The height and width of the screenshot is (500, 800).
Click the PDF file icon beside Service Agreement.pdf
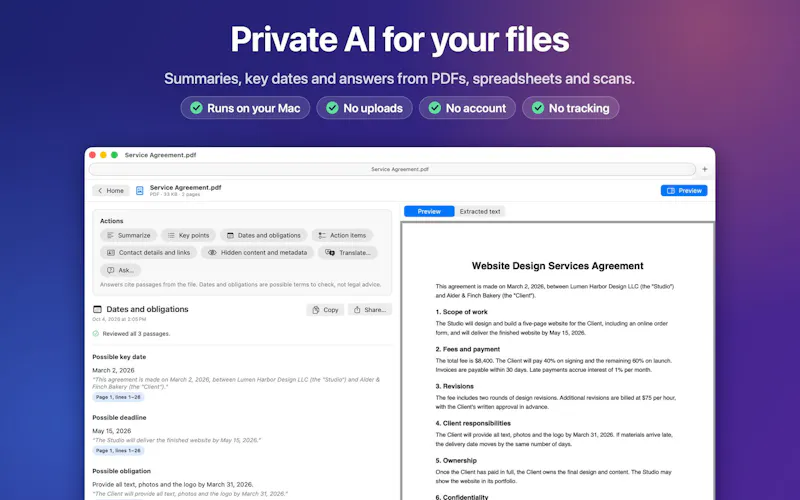coord(139,190)
